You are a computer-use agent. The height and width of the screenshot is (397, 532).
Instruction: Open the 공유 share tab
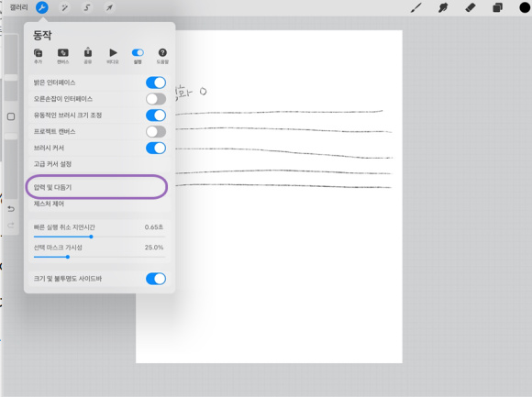click(88, 56)
